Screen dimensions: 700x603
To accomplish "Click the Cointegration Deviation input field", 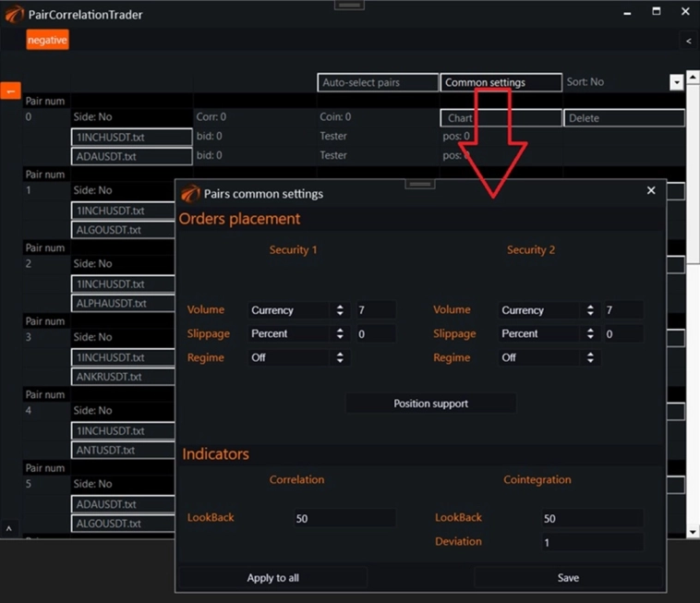I will tap(592, 542).
